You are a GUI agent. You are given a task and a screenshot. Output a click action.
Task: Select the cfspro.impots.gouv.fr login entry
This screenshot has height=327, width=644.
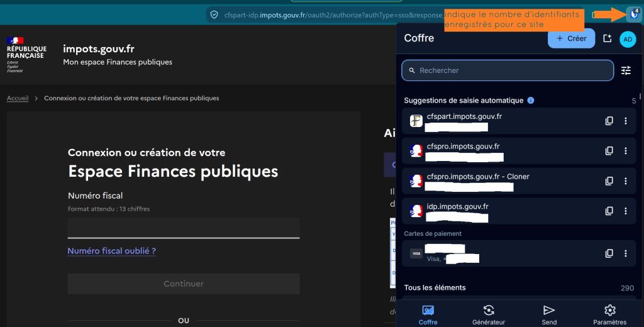pos(519,151)
